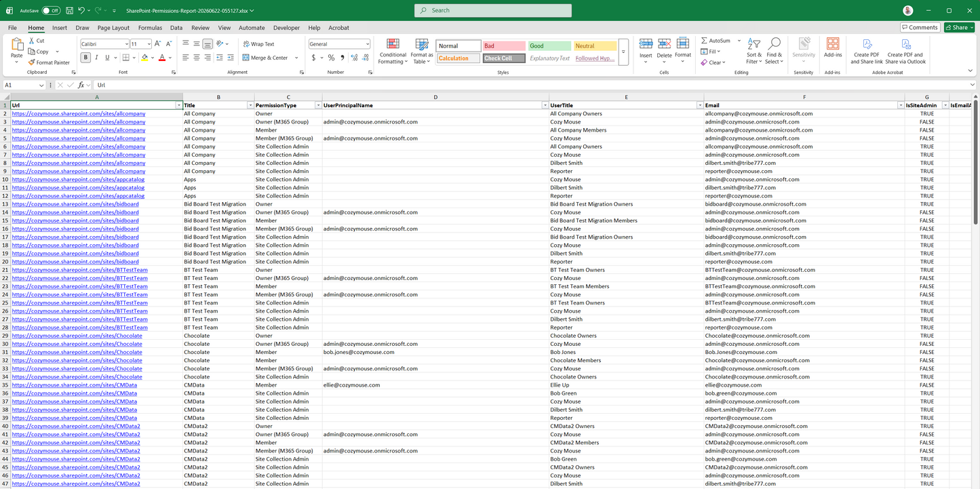Click the Fill Color paint bucket
Viewport: 980px width, 489px height.
tap(144, 58)
